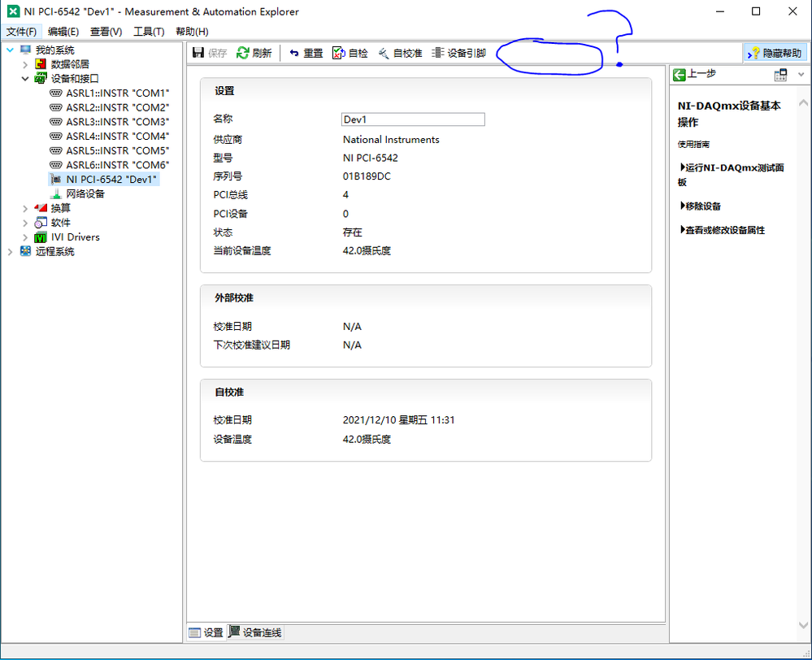The image size is (812, 660).
Task: Click the 我的系统 computer icon
Action: 26,50
